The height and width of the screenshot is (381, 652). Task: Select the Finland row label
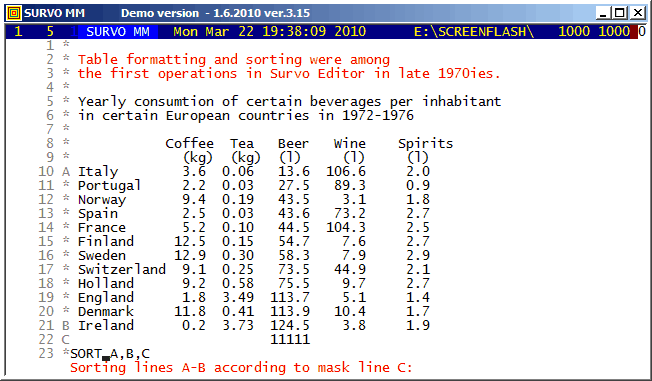coord(106,242)
